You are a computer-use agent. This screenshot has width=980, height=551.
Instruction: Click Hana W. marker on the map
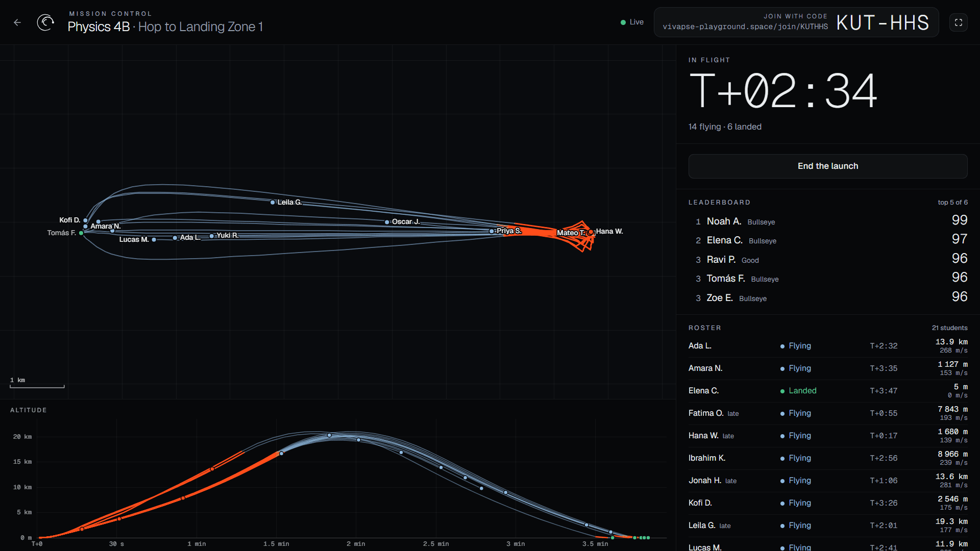591,232
